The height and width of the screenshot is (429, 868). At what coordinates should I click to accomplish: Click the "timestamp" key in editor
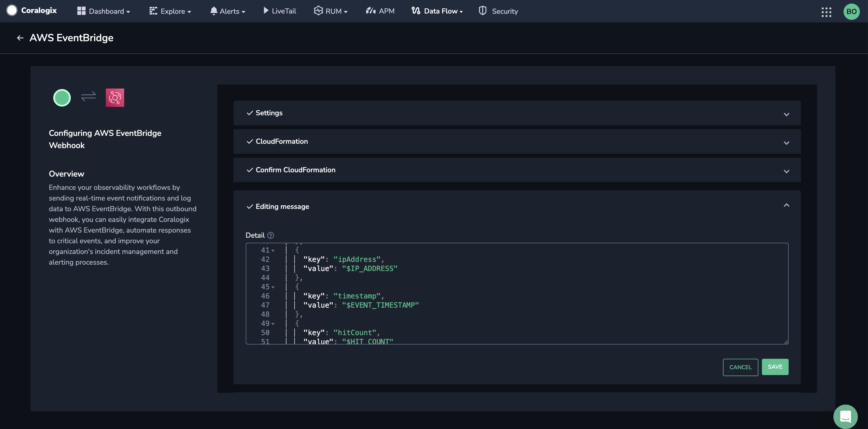357,296
